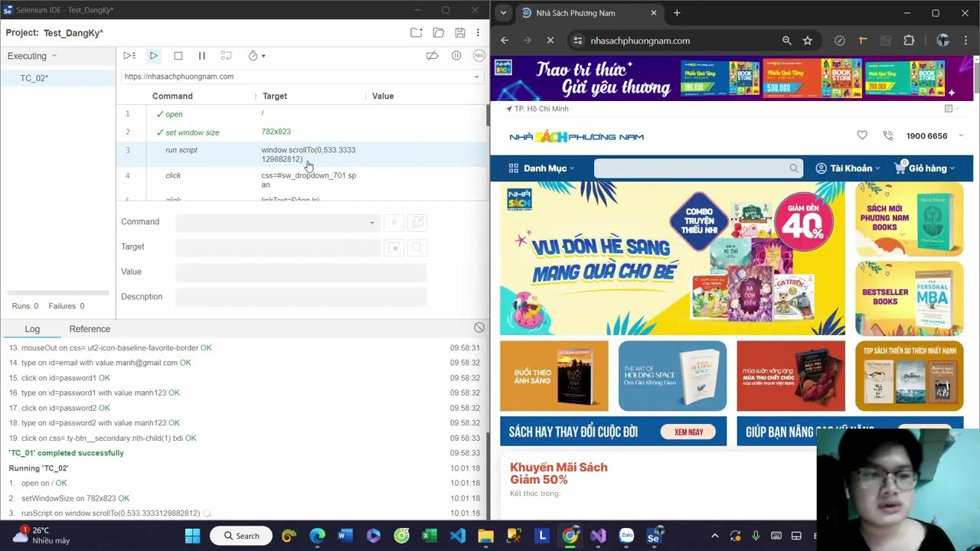Run the current test in Selenium IDE
The image size is (980, 551).
tap(154, 56)
